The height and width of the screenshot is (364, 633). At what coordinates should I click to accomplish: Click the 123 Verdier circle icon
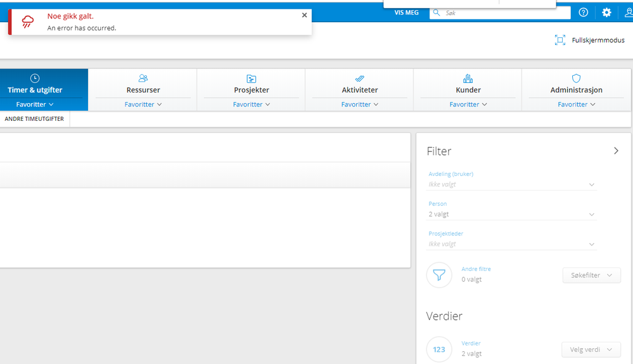pyautogui.click(x=439, y=349)
